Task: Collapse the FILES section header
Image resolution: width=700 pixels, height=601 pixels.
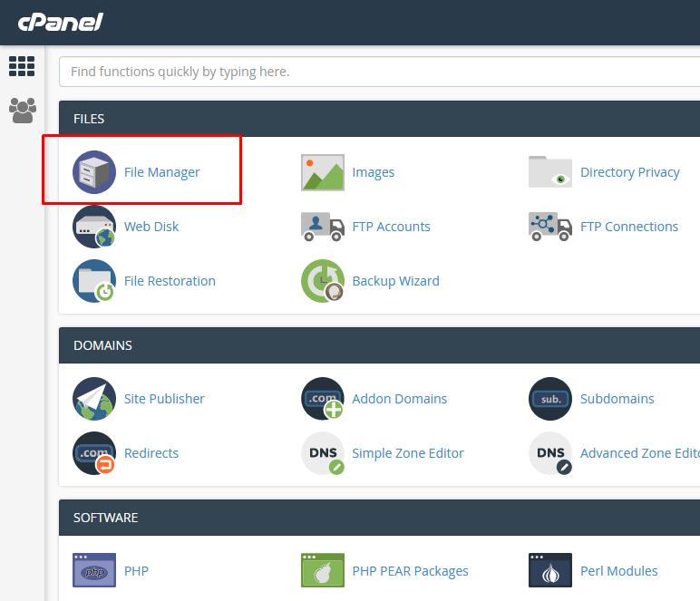Action: 379,119
